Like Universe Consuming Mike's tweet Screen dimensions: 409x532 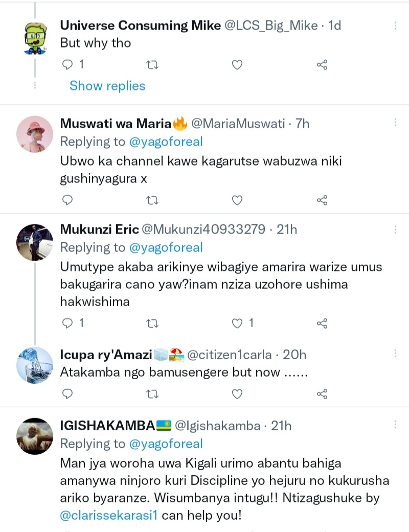[x=237, y=65]
